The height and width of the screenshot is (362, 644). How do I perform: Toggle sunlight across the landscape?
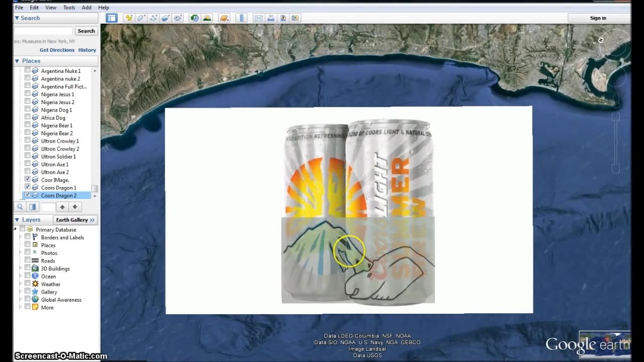(207, 18)
